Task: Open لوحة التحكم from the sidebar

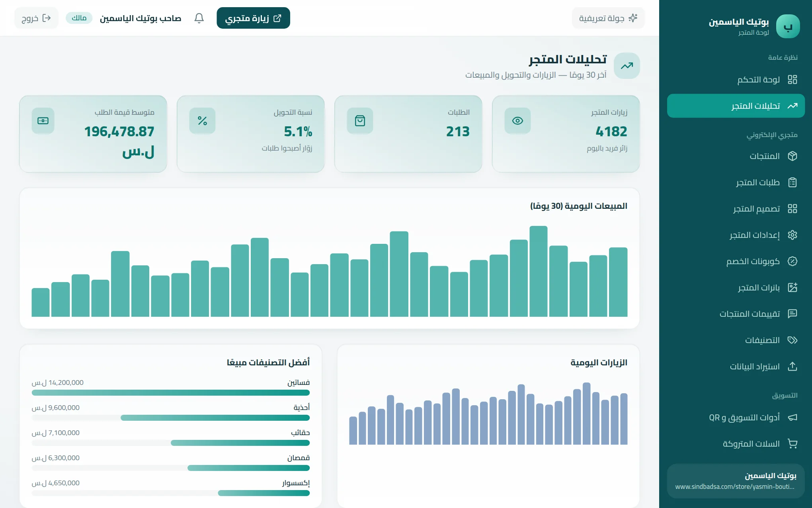Action: click(x=736, y=80)
